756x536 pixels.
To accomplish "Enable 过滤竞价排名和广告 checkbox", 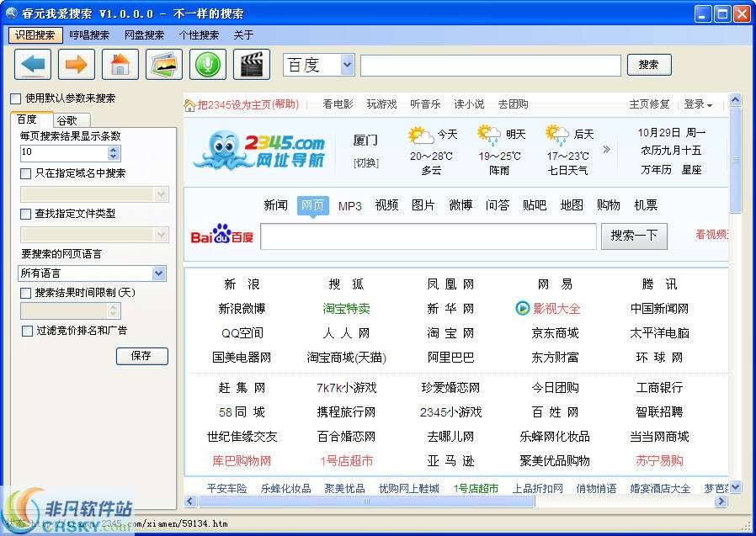I will click(x=27, y=332).
